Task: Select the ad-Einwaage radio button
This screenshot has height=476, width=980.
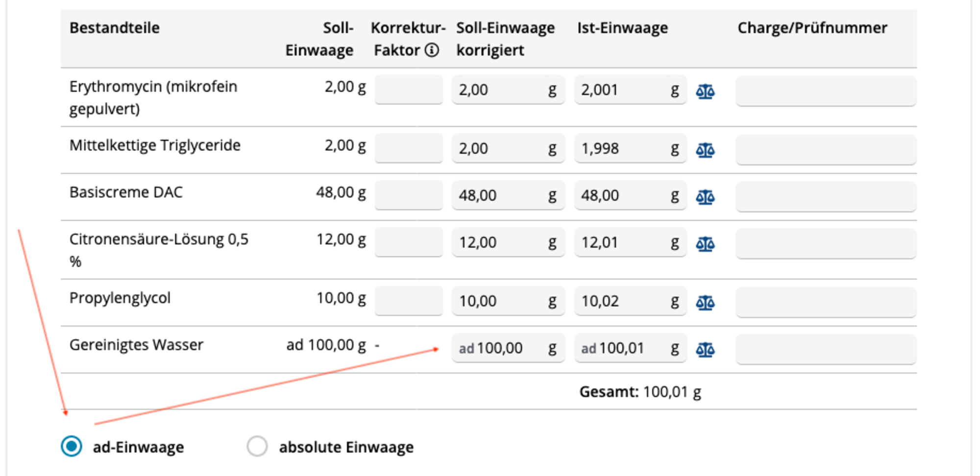Action: tap(72, 446)
